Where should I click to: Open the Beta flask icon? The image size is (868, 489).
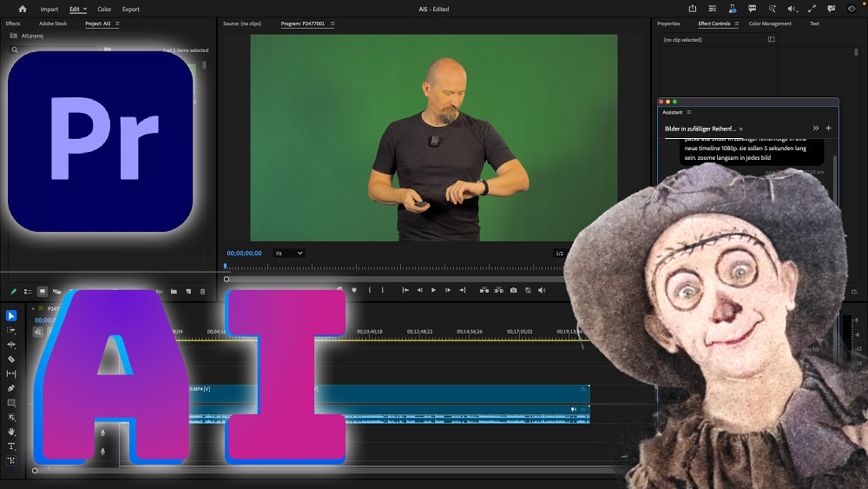point(732,9)
